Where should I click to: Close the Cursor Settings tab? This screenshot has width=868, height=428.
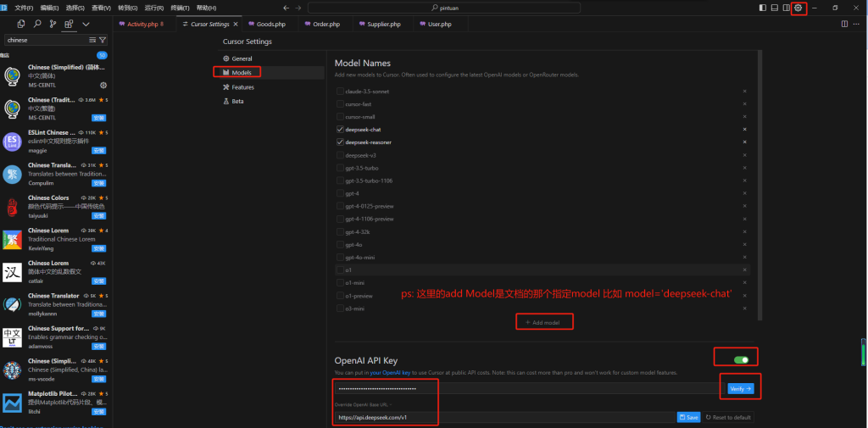pyautogui.click(x=236, y=25)
